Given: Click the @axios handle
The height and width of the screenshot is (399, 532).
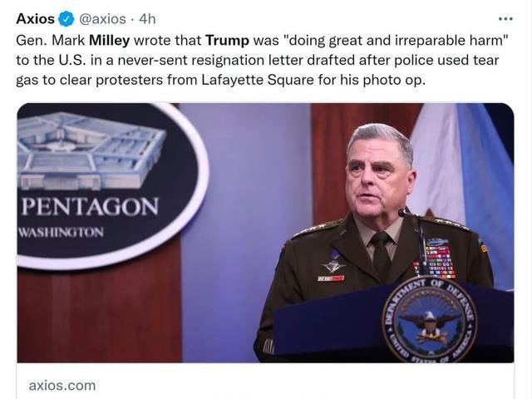Looking at the screenshot, I should click(x=102, y=19).
